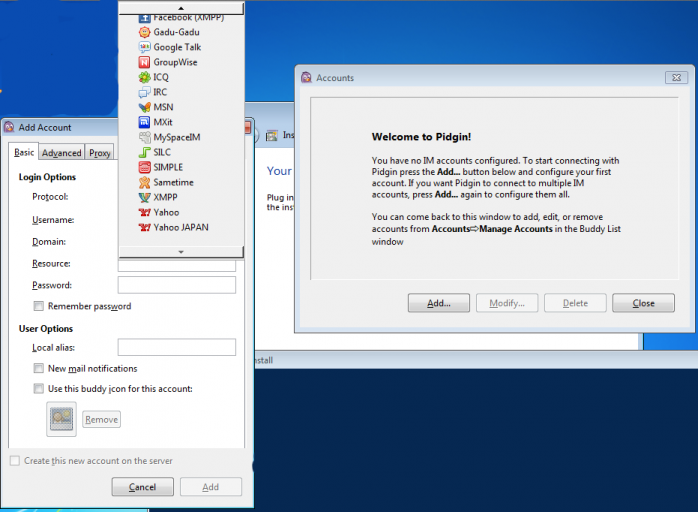The width and height of the screenshot is (698, 512).
Task: Open the Proxy tab
Action: [x=100, y=153]
